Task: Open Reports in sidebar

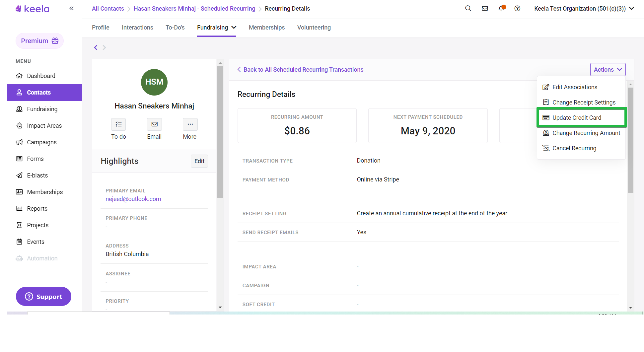Action: [x=44, y=209]
